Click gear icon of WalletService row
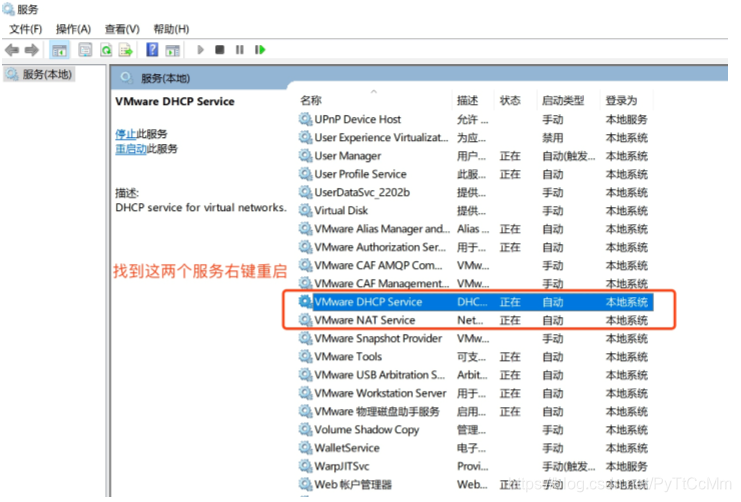Viewport: 741px width, 502px height. tap(305, 447)
